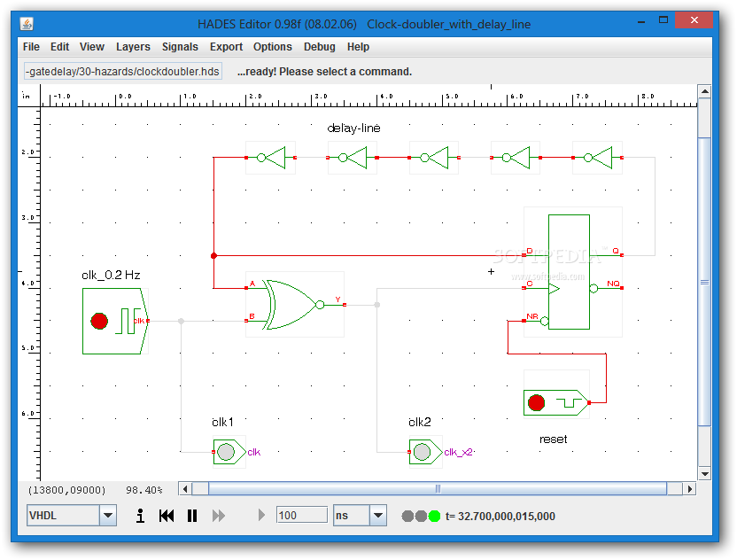
Task: Click the flip-flop NQ output pin
Action: [622, 288]
